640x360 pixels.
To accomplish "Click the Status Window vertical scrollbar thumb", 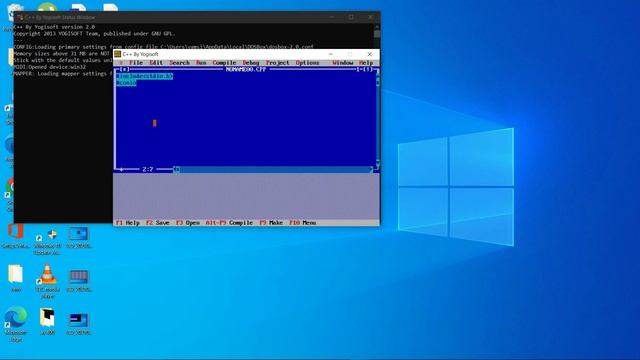I will pos(377,34).
